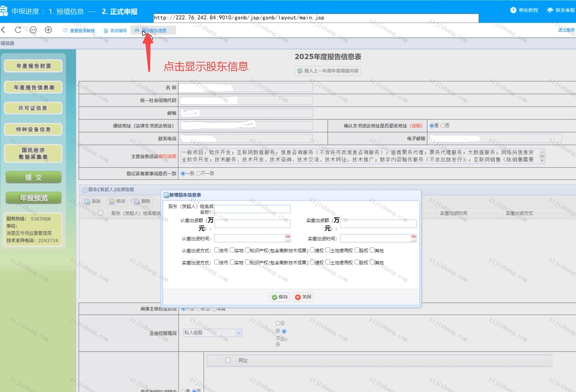Click the green 年报预览 button
576x392 pixels.
(x=34, y=198)
